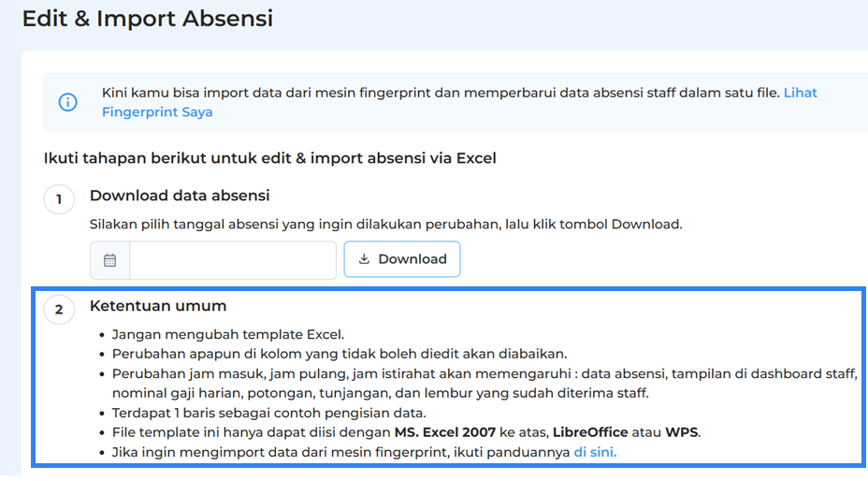This screenshot has width=868, height=481.
Task: Click the step 2 number circle
Action: tap(59, 310)
